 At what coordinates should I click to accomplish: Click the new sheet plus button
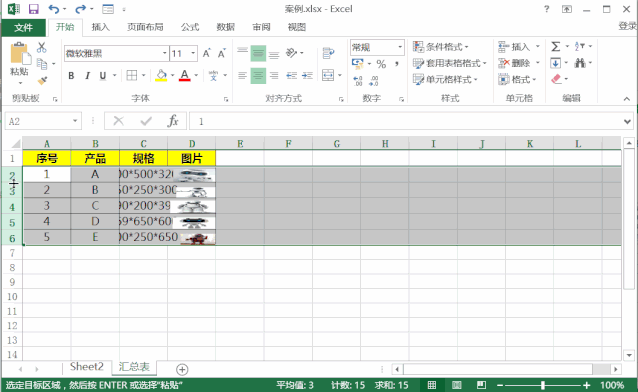click(x=182, y=370)
